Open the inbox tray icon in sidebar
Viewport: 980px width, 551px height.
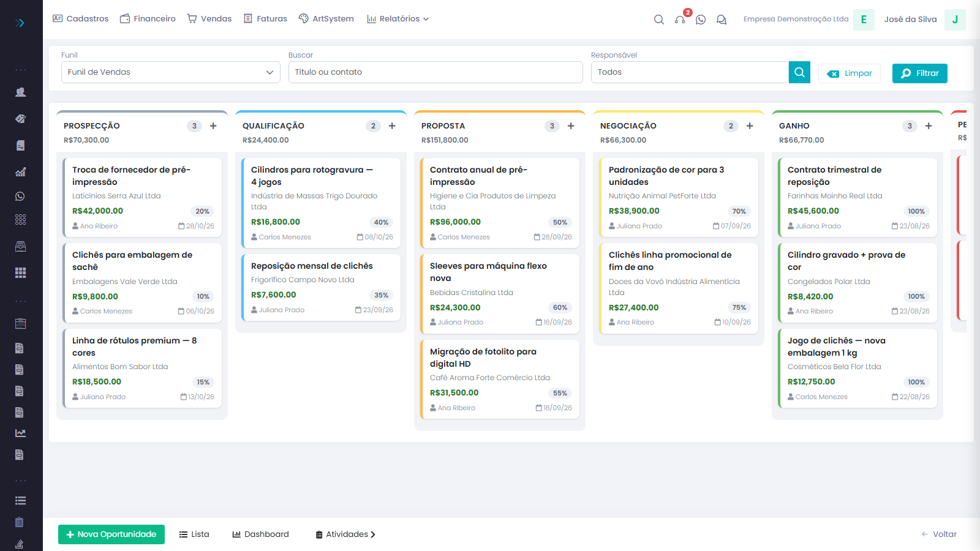(20, 246)
